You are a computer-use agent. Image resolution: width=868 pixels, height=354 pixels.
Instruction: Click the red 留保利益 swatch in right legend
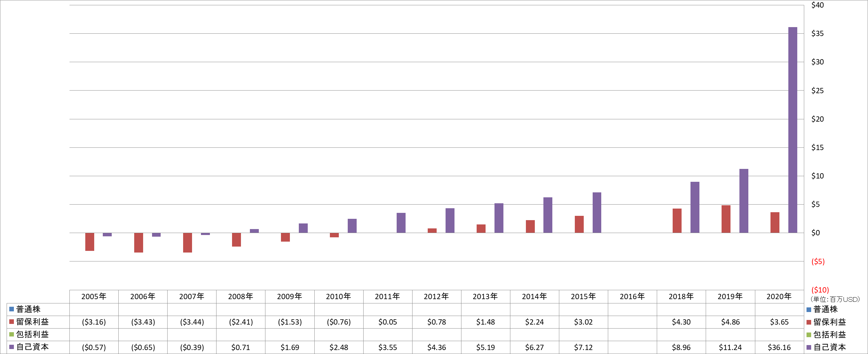pyautogui.click(x=809, y=322)
